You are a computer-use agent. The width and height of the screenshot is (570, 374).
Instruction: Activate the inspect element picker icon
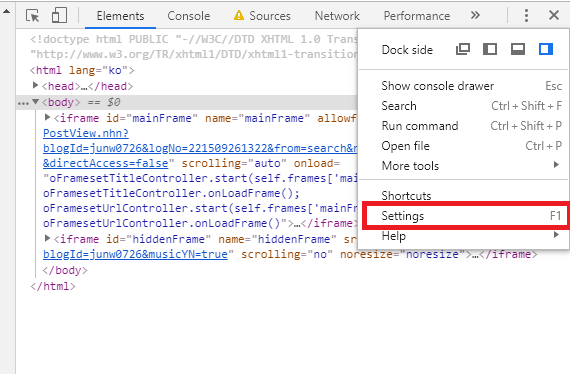33,16
